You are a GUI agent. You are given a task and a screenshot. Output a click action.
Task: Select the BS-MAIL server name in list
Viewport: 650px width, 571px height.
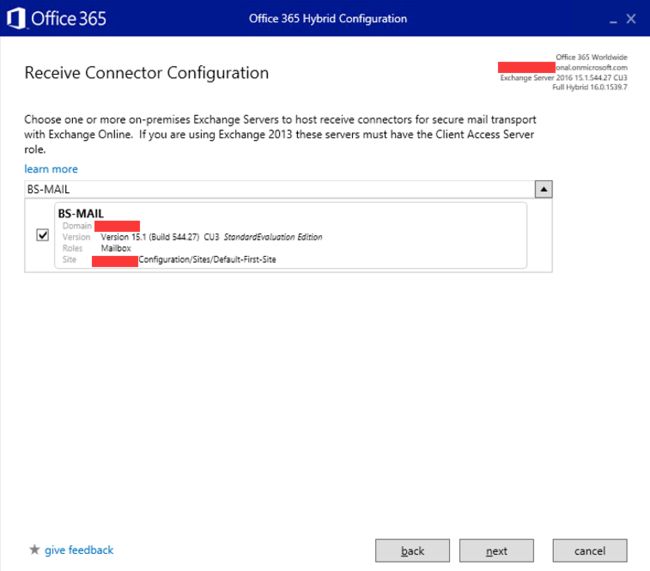[81, 213]
